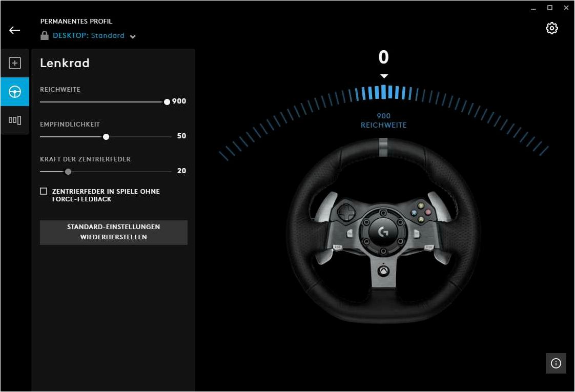Close the G HUB window

566,8
